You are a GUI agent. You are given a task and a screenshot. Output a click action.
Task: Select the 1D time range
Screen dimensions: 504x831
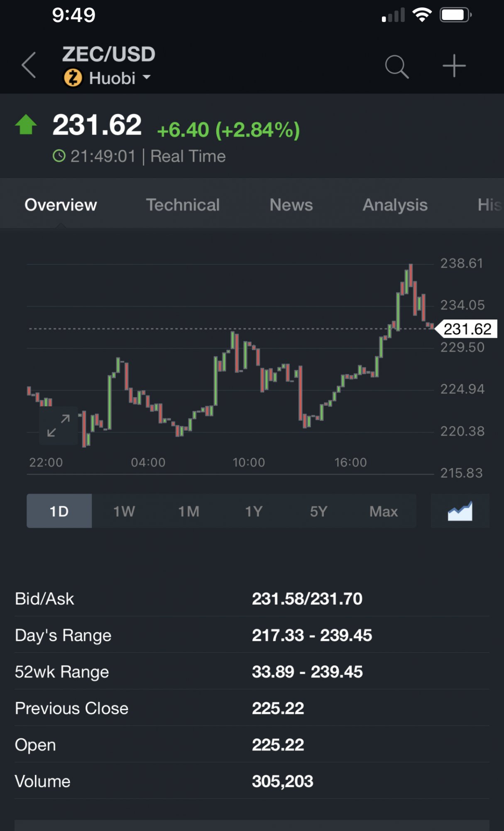point(59,511)
